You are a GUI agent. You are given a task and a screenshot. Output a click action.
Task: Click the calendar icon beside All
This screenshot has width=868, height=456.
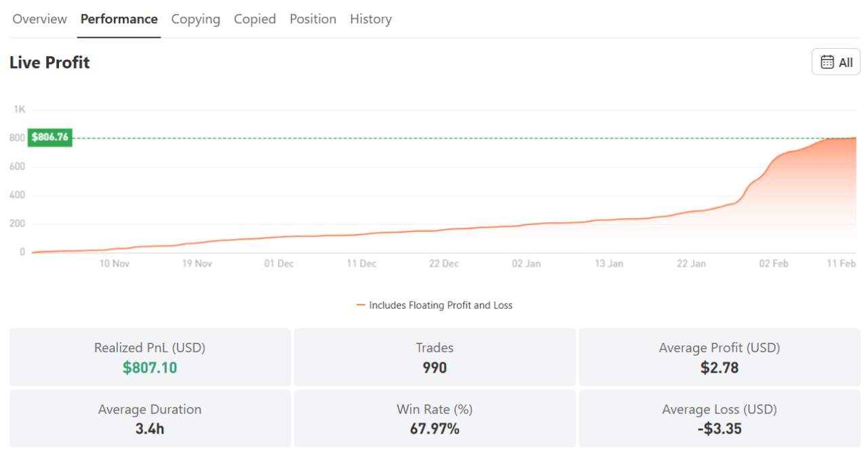(827, 62)
